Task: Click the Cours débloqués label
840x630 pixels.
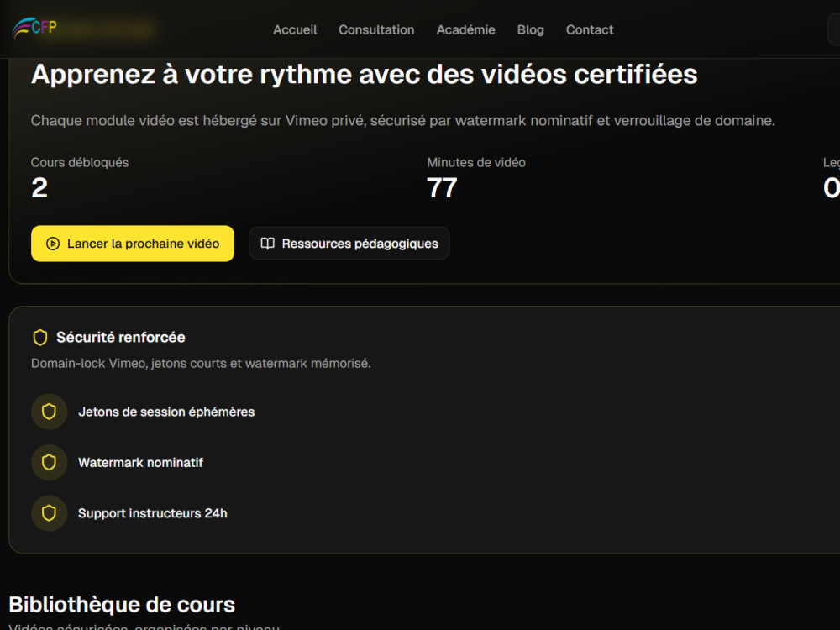Action: tap(80, 162)
